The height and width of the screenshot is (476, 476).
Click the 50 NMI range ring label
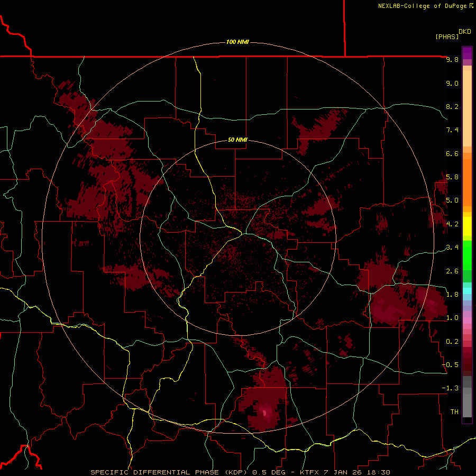[237, 140]
